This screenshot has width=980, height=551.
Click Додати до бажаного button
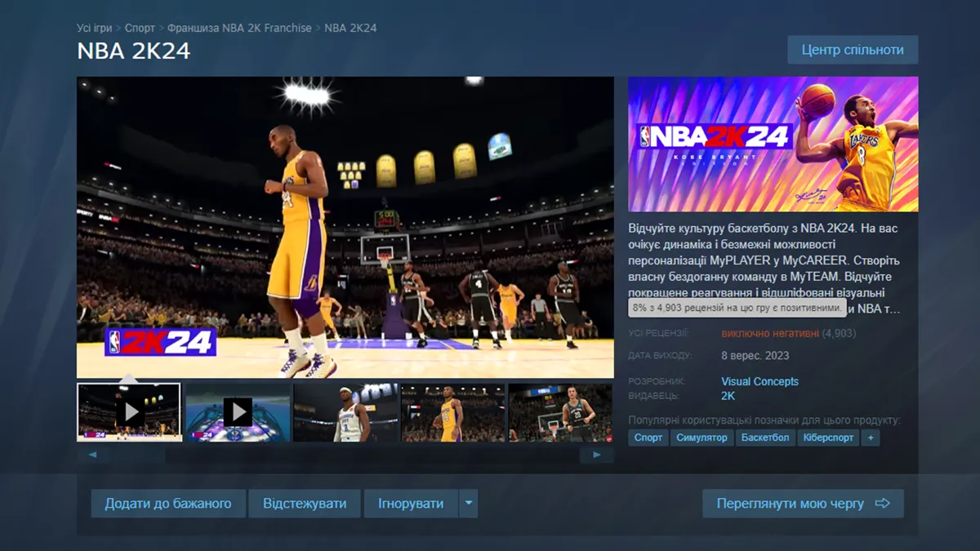point(168,504)
